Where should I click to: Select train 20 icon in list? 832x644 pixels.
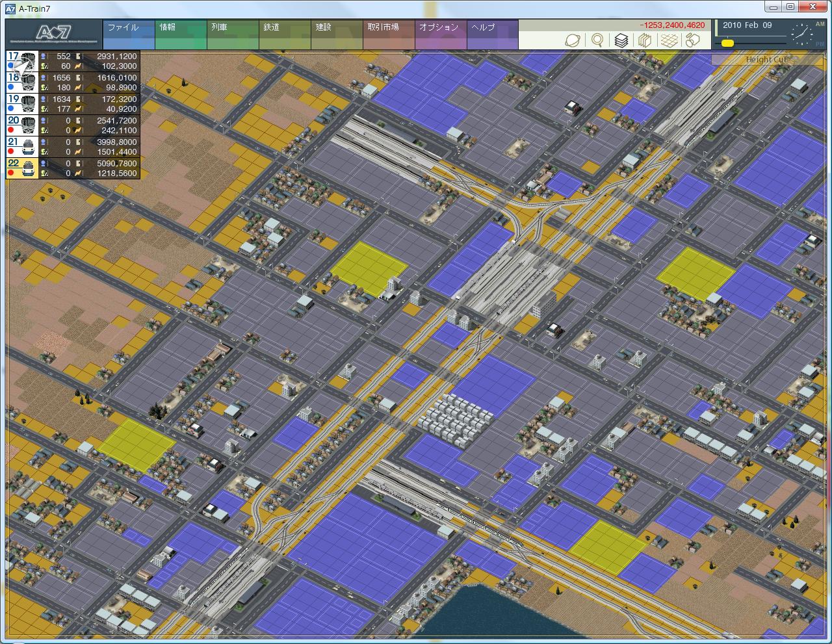coord(28,125)
